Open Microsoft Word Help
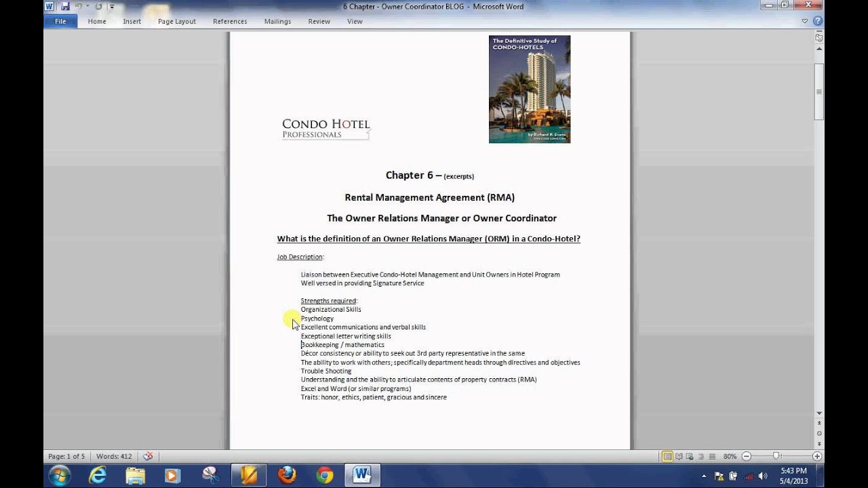868x488 pixels. [817, 21]
